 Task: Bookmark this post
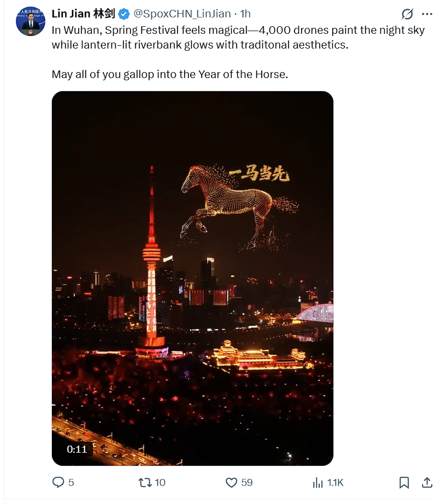[x=404, y=483]
